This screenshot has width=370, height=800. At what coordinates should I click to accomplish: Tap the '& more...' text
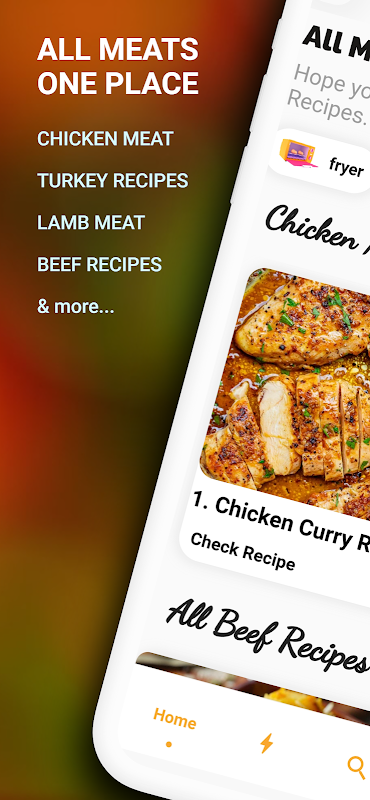(x=76, y=306)
